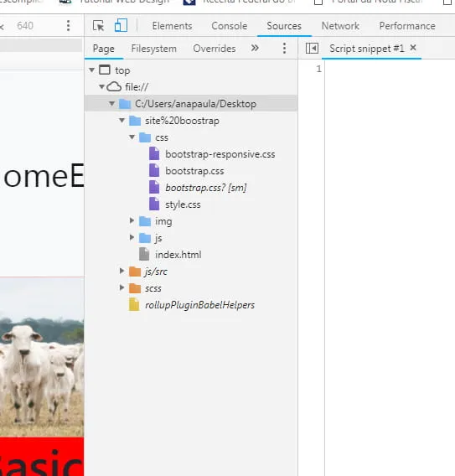Screen dimensions: 455x476
Task: Hide the navigator sidebar icon
Action: click(x=312, y=49)
